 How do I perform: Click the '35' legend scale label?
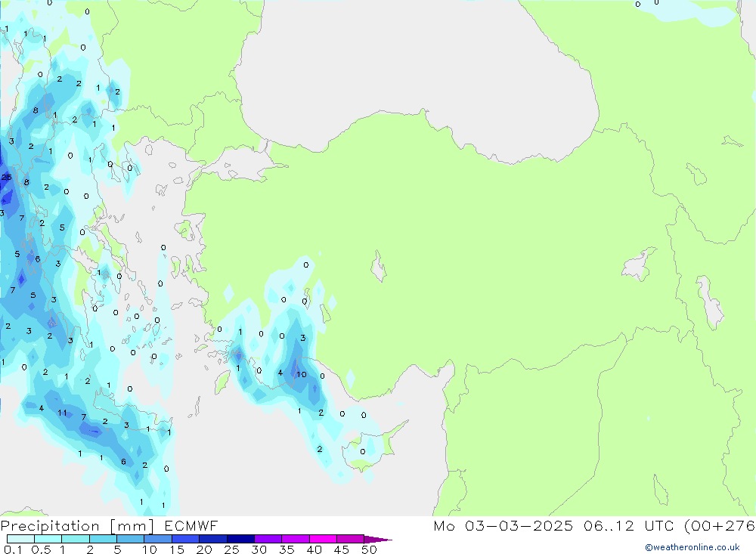point(287,549)
